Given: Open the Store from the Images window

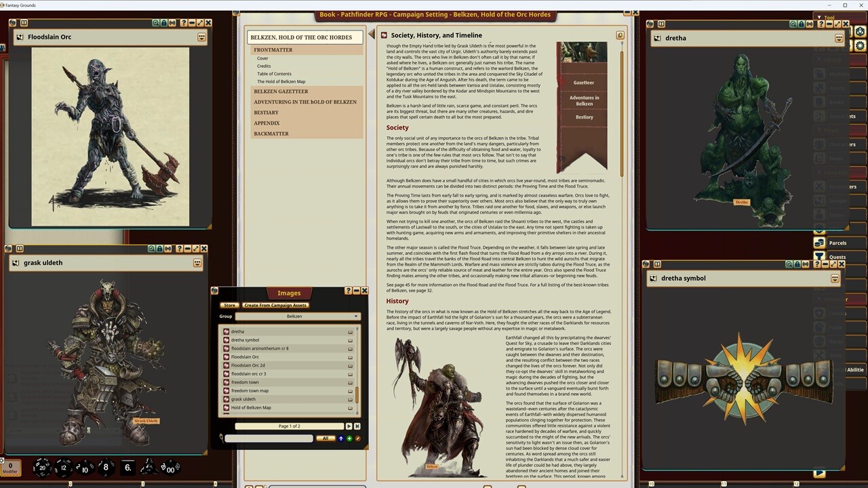Looking at the screenshot, I should 230,305.
